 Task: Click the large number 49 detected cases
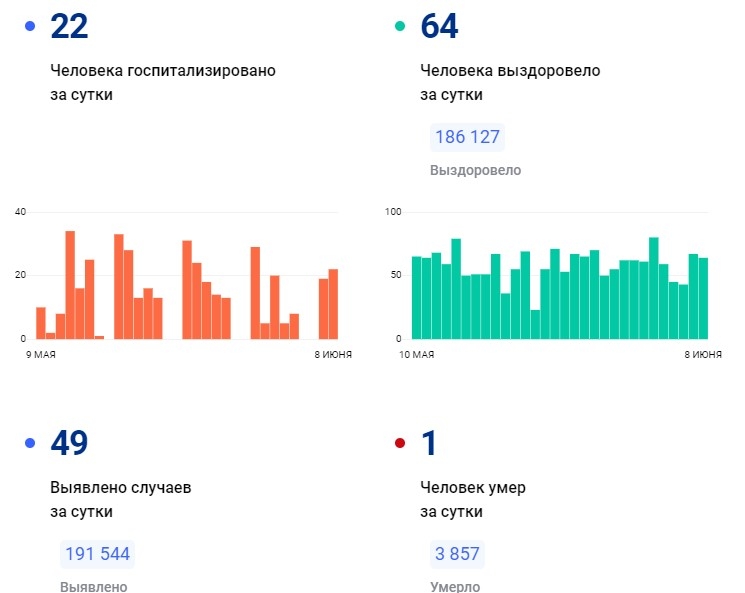tap(69, 443)
